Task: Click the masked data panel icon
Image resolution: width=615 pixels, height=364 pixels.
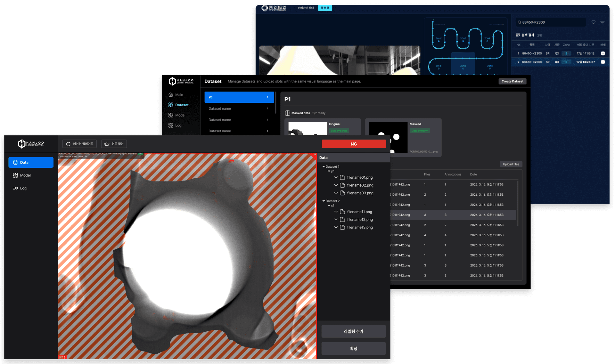Action: point(287,113)
